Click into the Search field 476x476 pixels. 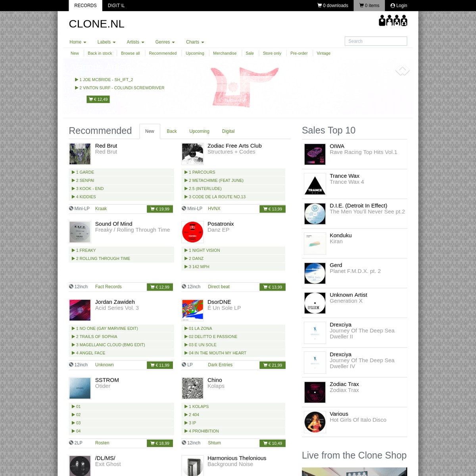[x=376, y=41]
